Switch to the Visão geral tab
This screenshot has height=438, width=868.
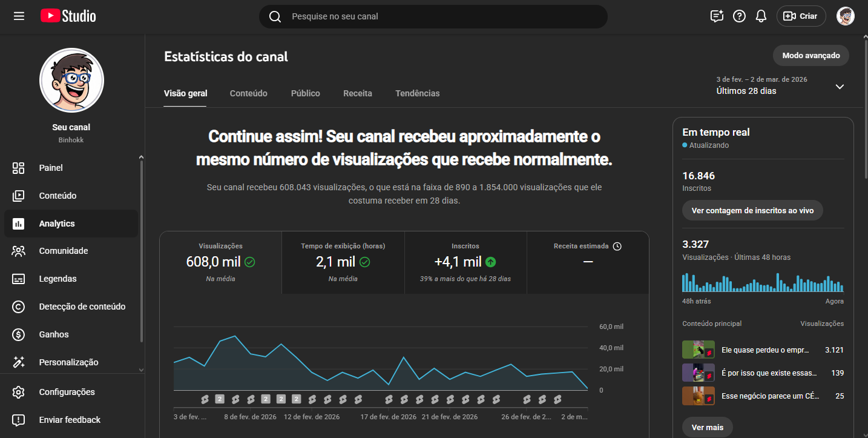[x=186, y=93]
